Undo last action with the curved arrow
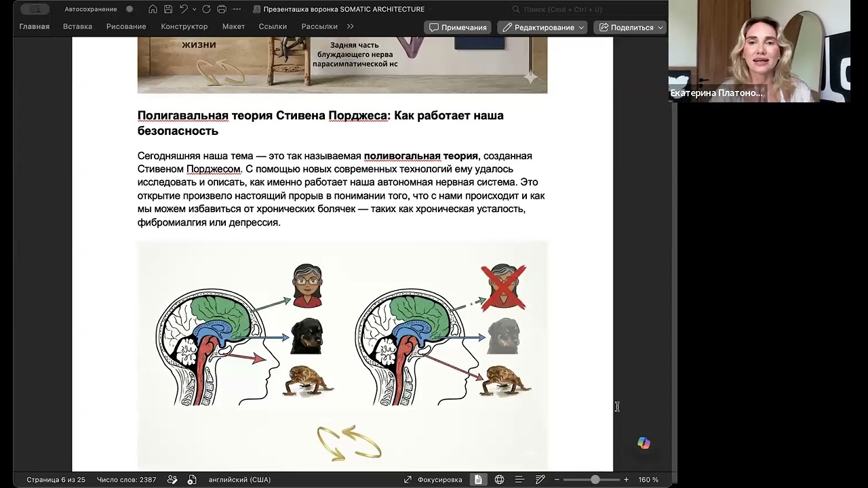 pos(184,9)
